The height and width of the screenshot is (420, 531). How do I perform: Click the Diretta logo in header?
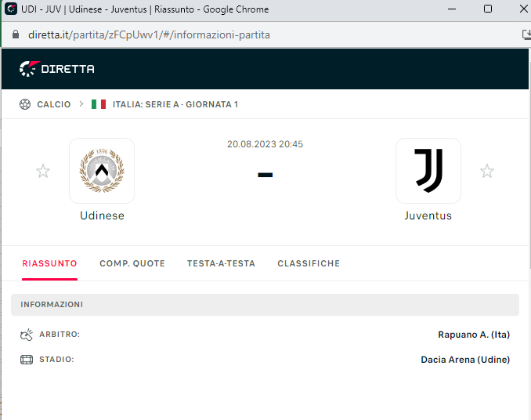[57, 69]
